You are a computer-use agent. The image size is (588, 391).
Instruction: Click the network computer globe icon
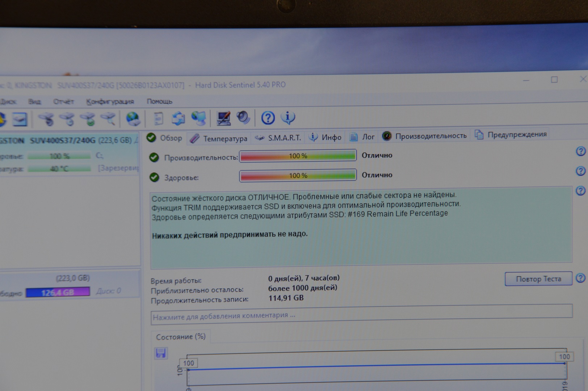coord(199,118)
